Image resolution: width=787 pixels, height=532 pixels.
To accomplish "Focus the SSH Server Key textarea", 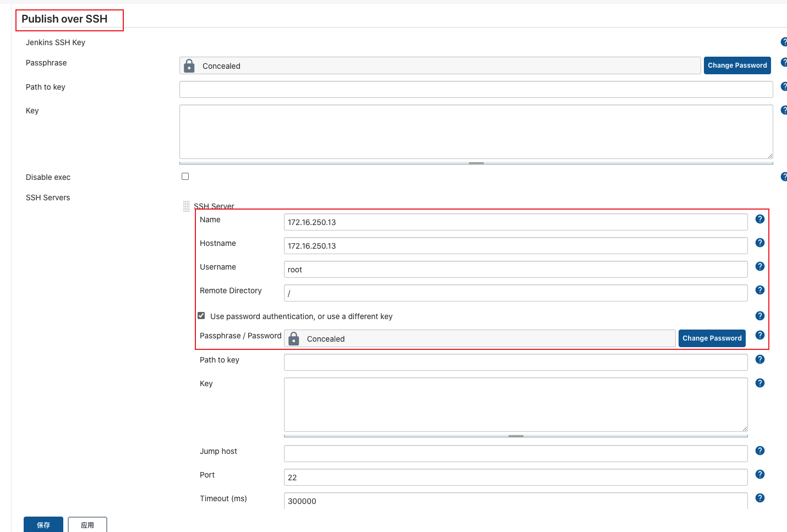I will 516,404.
